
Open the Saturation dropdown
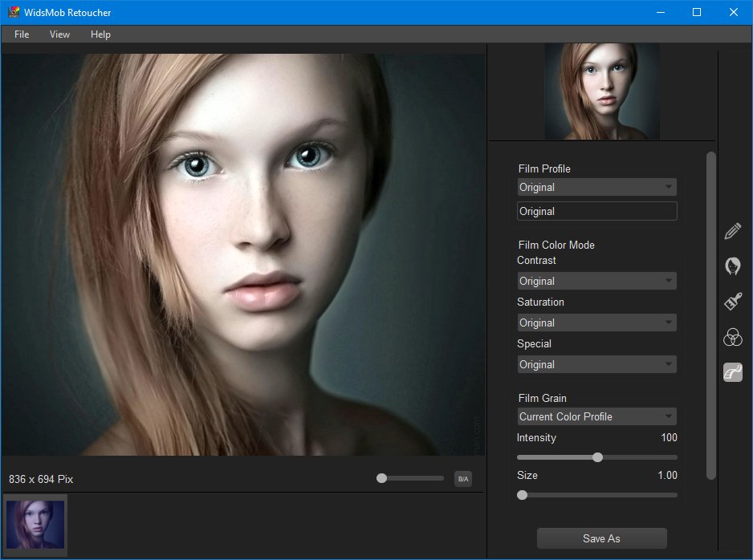[597, 323]
